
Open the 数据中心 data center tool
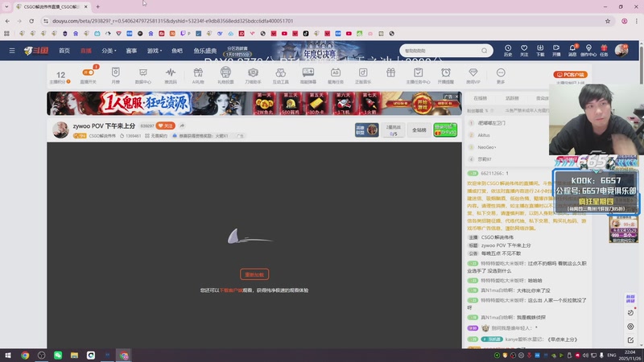click(143, 76)
